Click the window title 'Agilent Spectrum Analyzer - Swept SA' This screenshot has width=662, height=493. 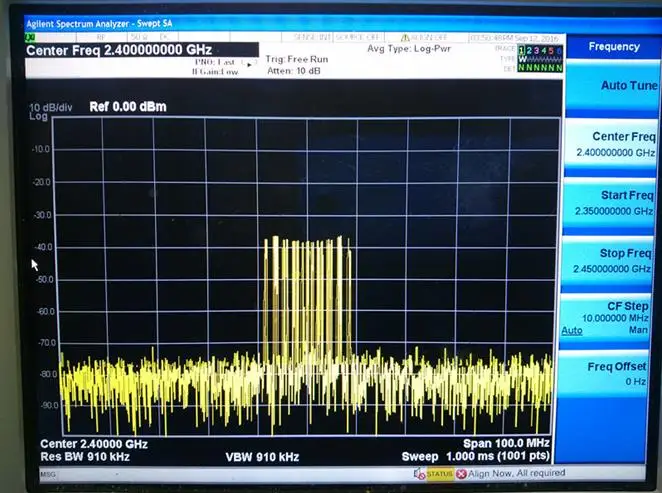pos(99,24)
